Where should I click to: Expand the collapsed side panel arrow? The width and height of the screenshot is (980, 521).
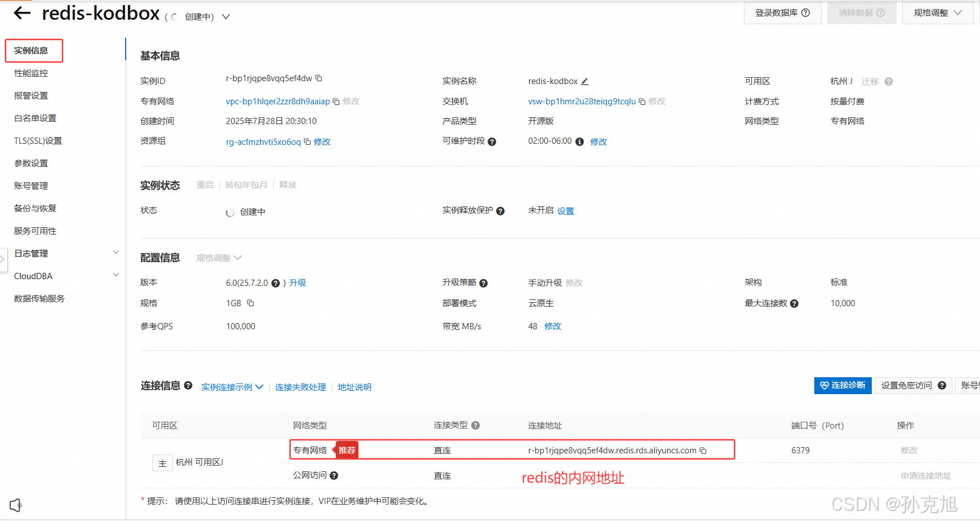pyautogui.click(x=3, y=259)
